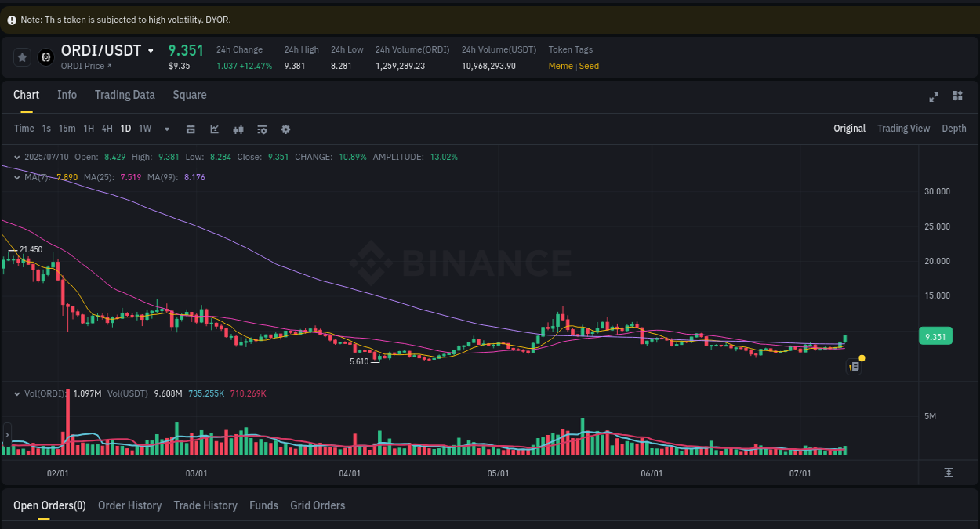Expand chart to fullscreen with arrows icon
This screenshot has height=529, width=980.
coord(934,96)
